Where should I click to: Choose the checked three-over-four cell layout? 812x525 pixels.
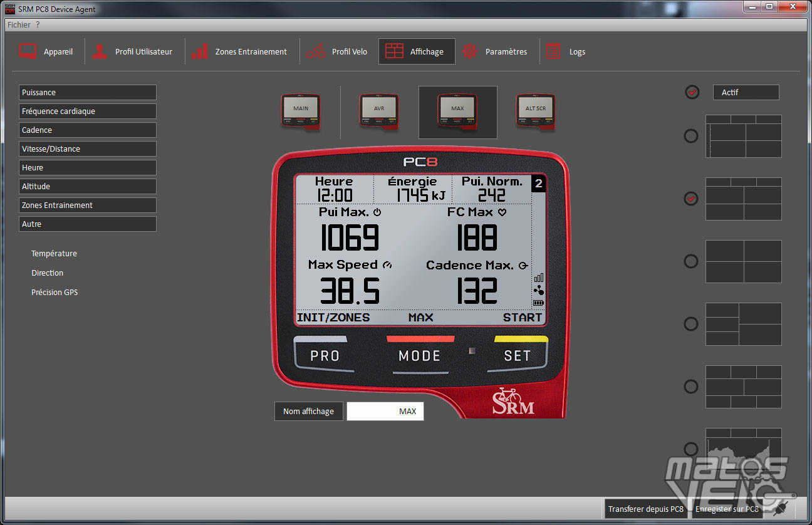pyautogui.click(x=743, y=199)
